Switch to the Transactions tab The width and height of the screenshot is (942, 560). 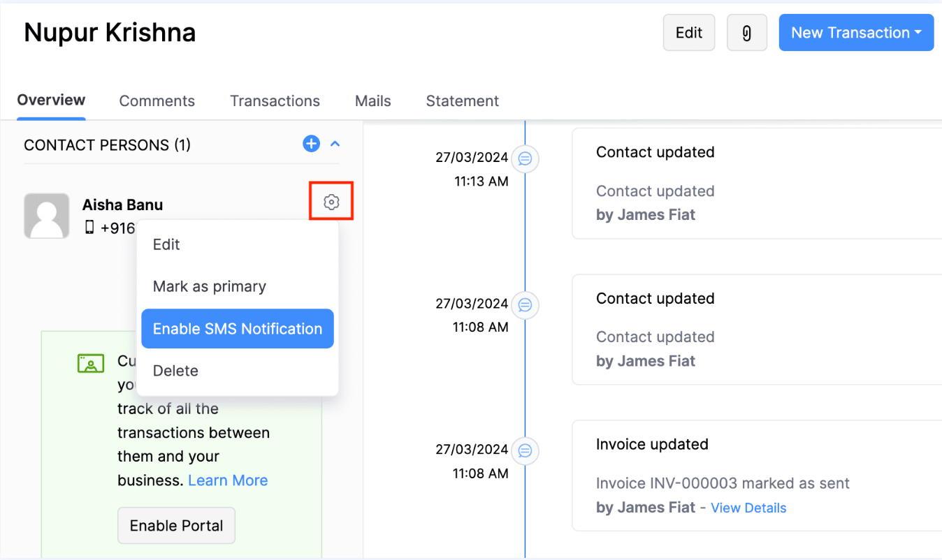pos(275,101)
